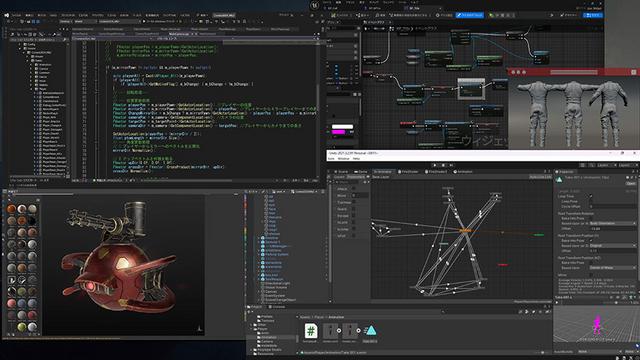
Task: Click the Cycle Offset input field
Action: click(613, 206)
